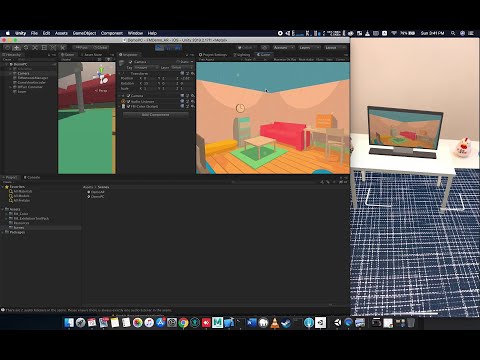Open the File menu
This screenshot has width=480, height=360.
[34, 33]
